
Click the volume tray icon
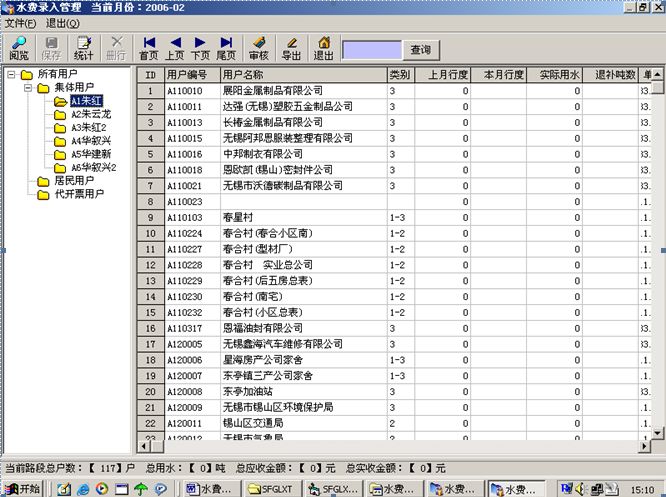(x=580, y=489)
